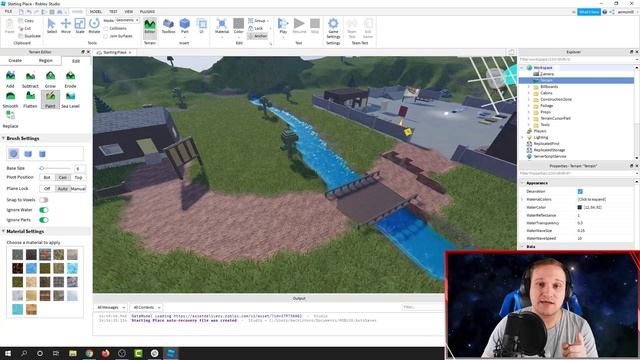This screenshot has width=640, height=360.
Task: Collapse the Material Settings section
Action: pyautogui.click(x=3, y=231)
